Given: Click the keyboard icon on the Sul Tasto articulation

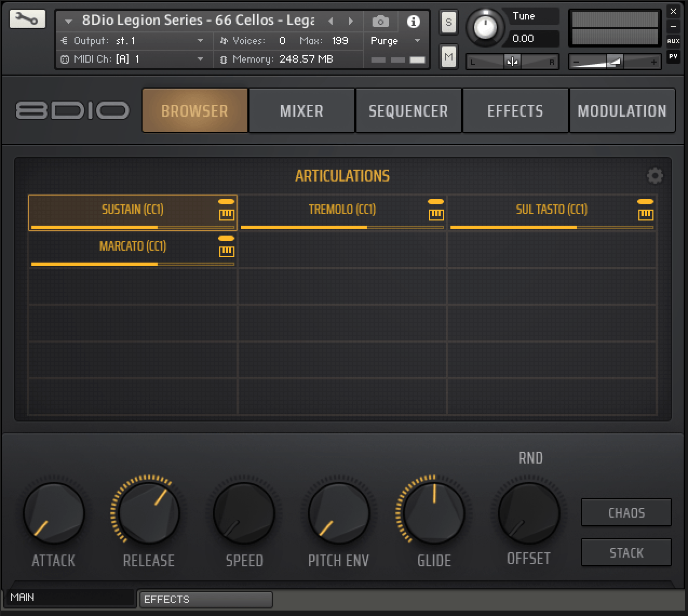Looking at the screenshot, I should (645, 215).
